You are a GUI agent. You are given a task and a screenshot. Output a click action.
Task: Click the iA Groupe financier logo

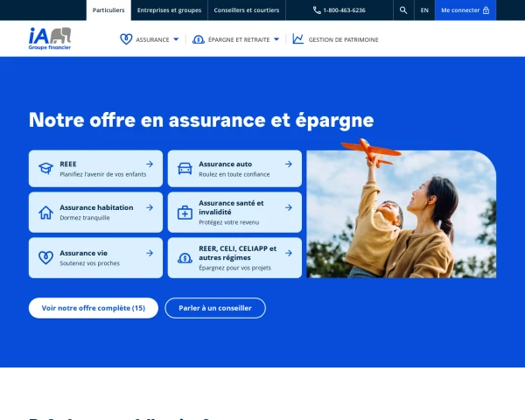coord(49,38)
